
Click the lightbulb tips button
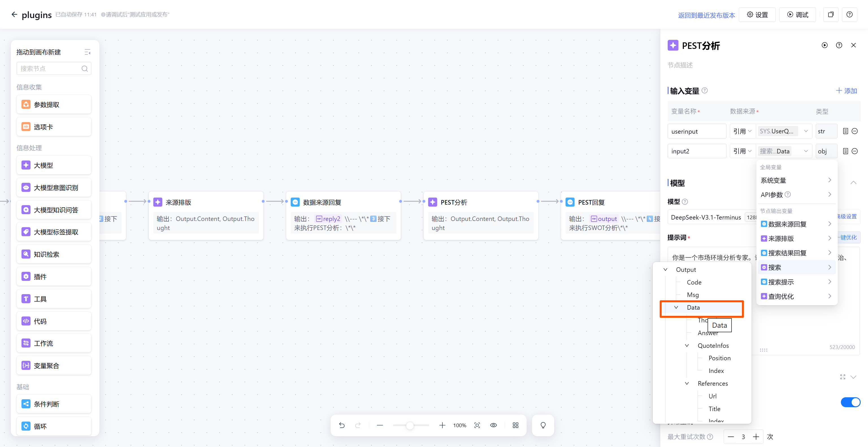pyautogui.click(x=543, y=426)
